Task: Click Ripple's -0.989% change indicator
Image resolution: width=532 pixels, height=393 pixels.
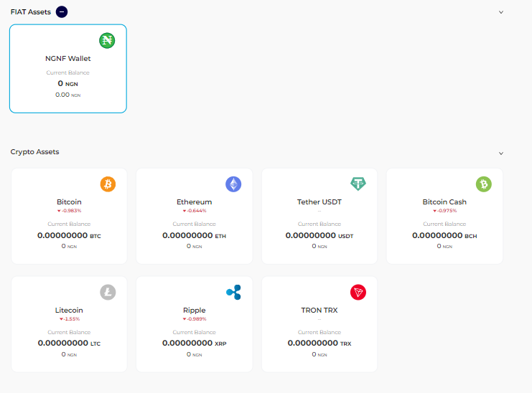Action: (x=195, y=319)
